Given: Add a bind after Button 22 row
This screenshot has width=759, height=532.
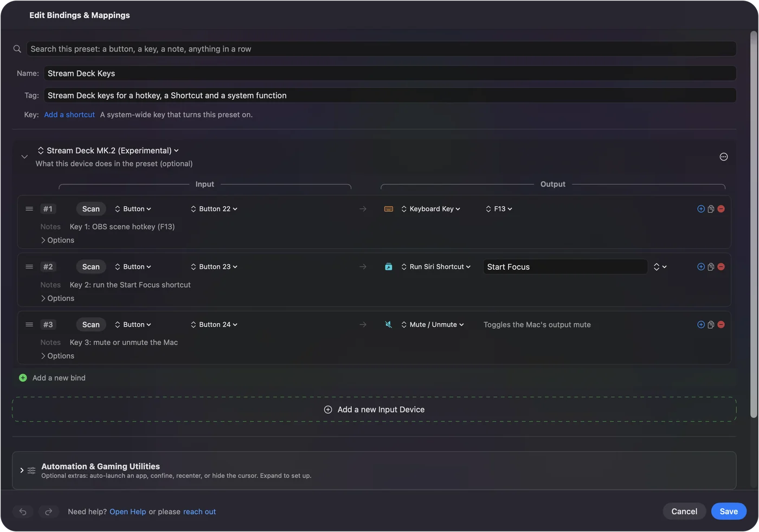Looking at the screenshot, I should (701, 209).
